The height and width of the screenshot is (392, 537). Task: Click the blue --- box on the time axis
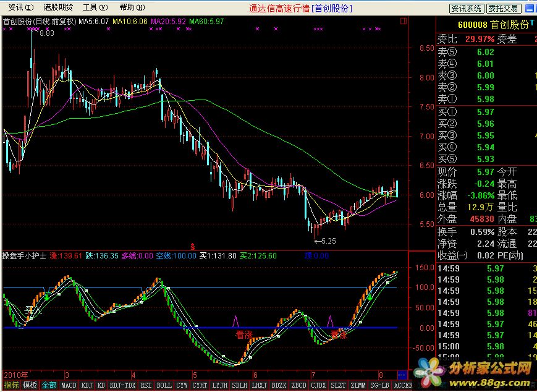pyautogui.click(x=402, y=375)
